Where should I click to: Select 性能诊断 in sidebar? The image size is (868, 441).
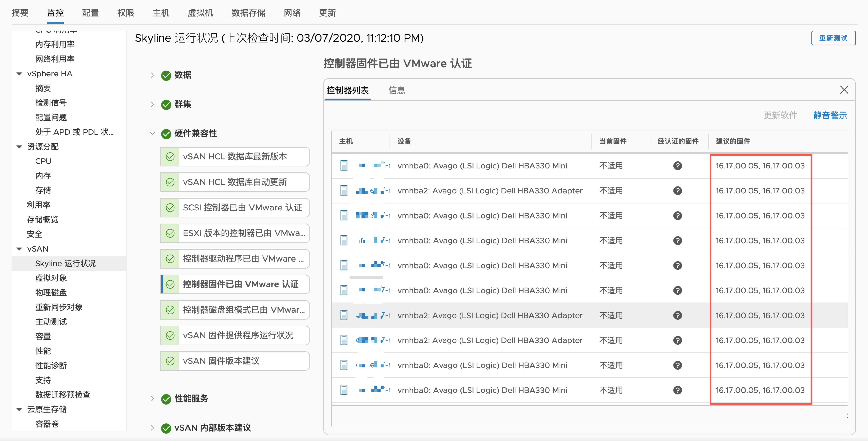(x=51, y=366)
